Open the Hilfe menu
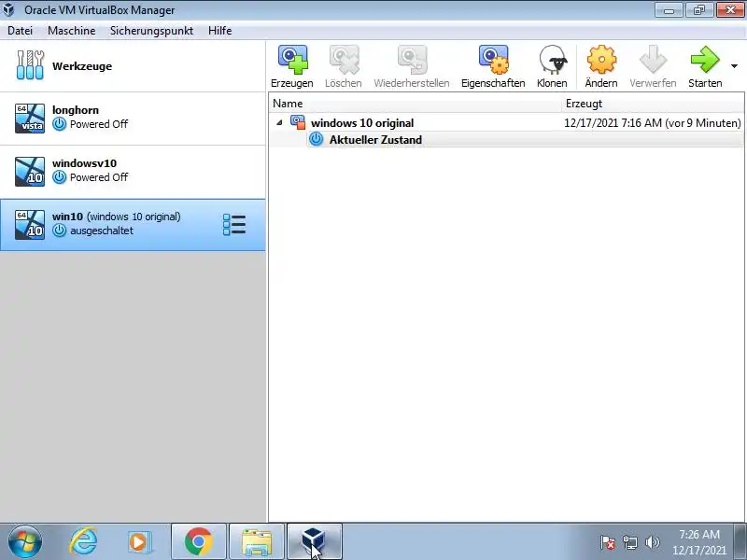Viewport: 747px width, 560px height. tap(220, 31)
